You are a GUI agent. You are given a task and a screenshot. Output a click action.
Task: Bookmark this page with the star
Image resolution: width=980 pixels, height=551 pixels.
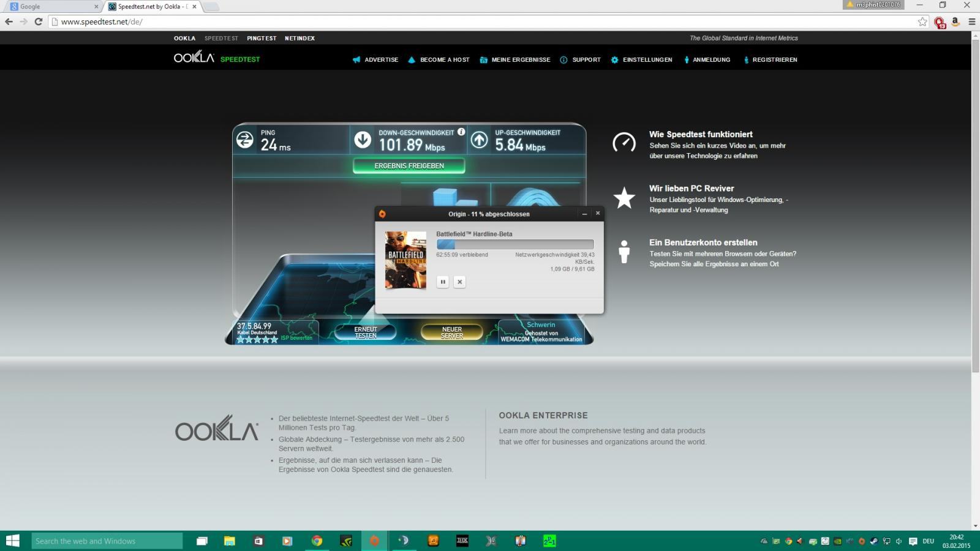click(x=922, y=21)
